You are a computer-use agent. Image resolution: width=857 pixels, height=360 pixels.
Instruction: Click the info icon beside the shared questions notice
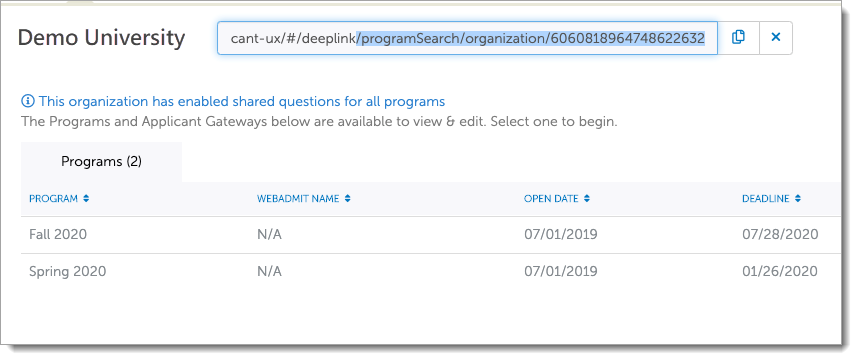(28, 102)
